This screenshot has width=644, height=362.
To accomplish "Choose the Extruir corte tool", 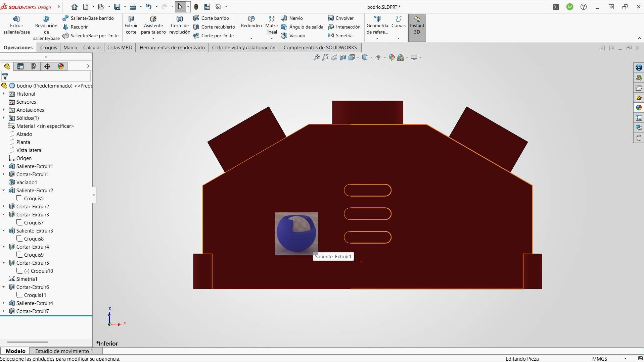I will click(x=131, y=25).
